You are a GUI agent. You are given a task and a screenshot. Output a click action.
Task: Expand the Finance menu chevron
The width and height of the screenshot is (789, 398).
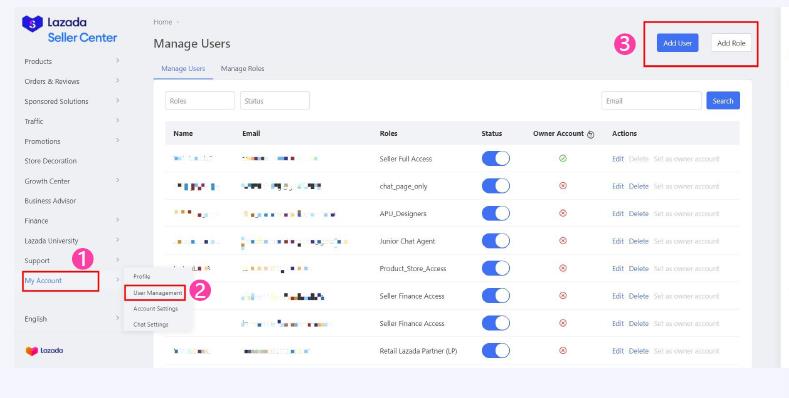click(117, 220)
